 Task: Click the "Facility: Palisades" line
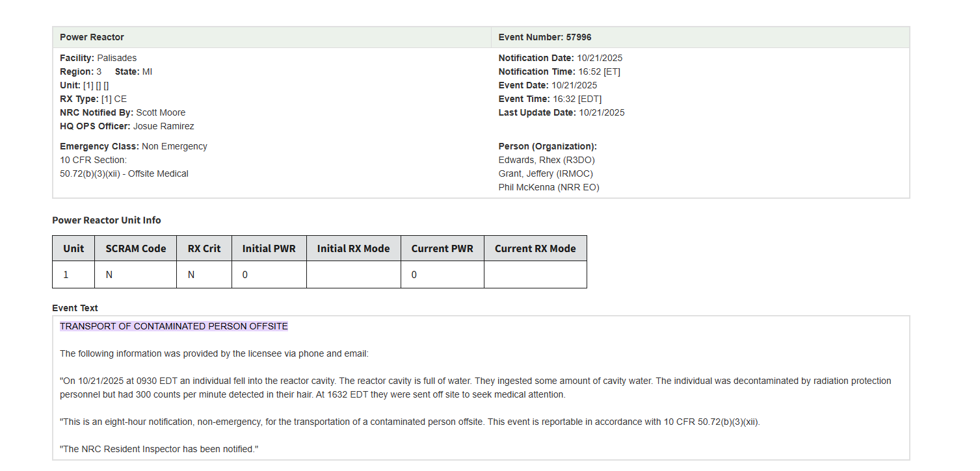pos(98,58)
